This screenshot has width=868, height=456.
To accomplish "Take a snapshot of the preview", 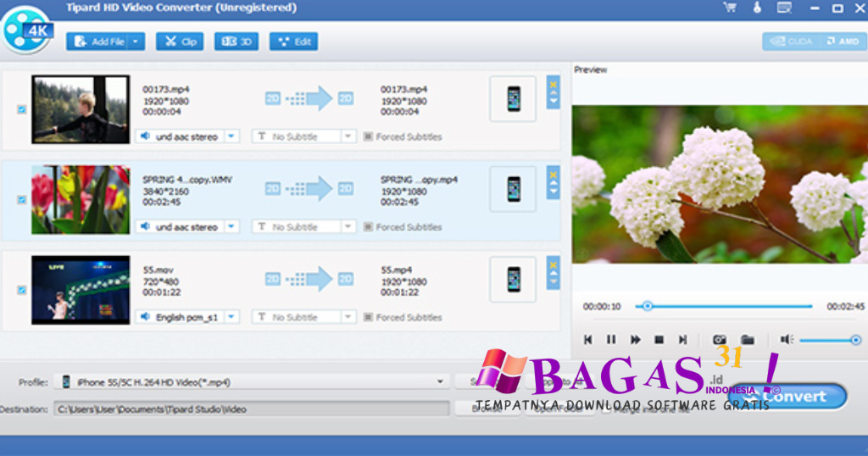I will tap(719, 340).
